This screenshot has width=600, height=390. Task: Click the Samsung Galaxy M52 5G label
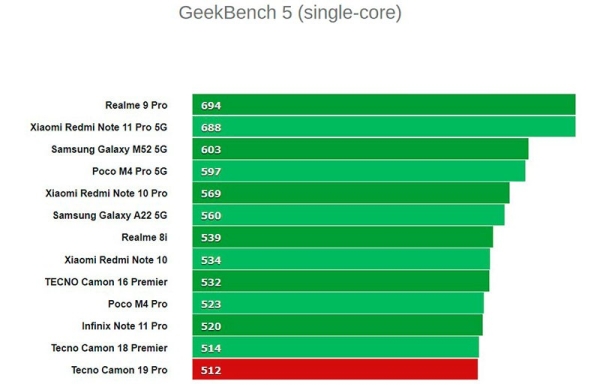(109, 149)
